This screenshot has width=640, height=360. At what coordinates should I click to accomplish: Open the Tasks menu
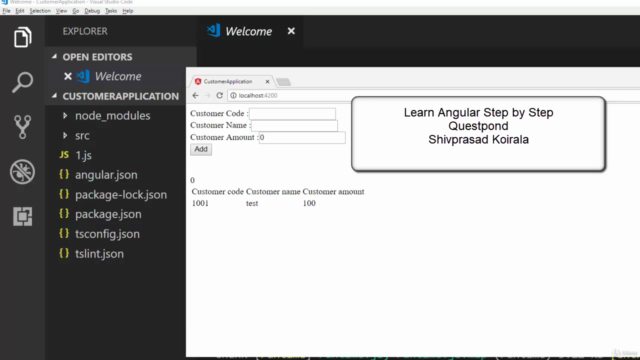pyautogui.click(x=111, y=11)
